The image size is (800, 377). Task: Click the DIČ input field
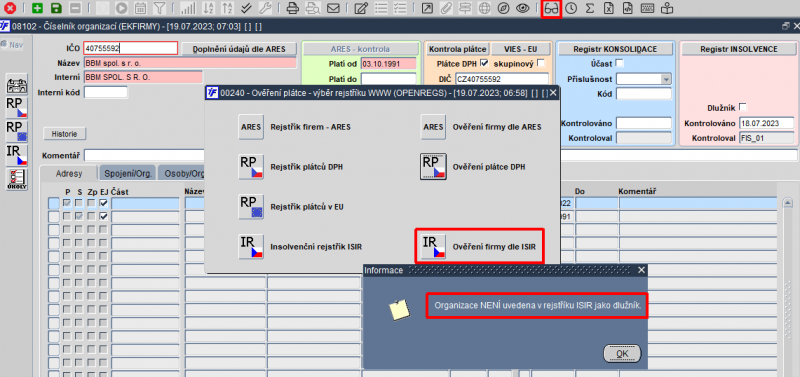point(501,79)
